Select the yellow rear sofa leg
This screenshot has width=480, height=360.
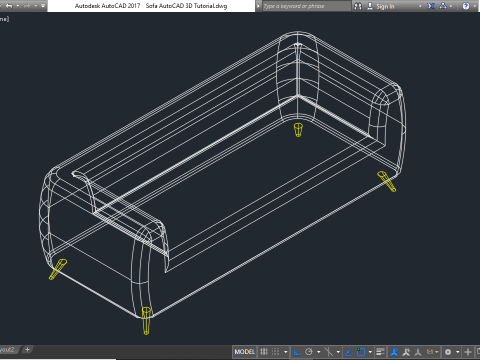(298, 130)
